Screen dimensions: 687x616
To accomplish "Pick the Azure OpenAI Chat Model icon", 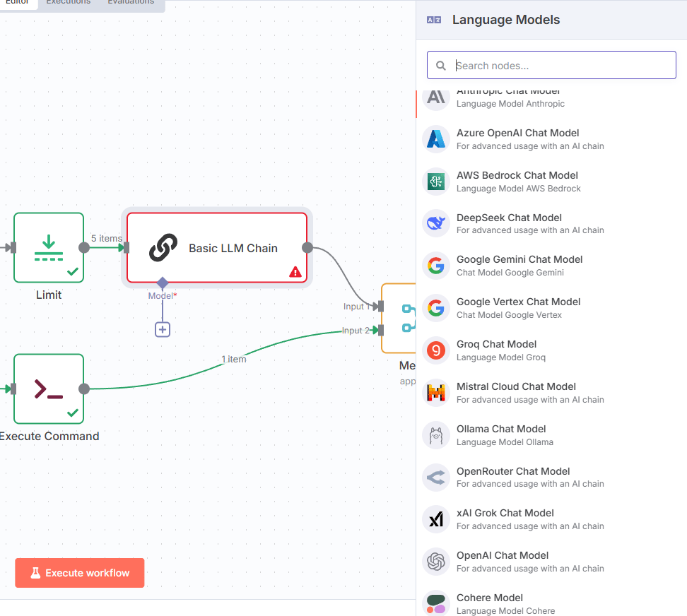I will pyautogui.click(x=436, y=139).
